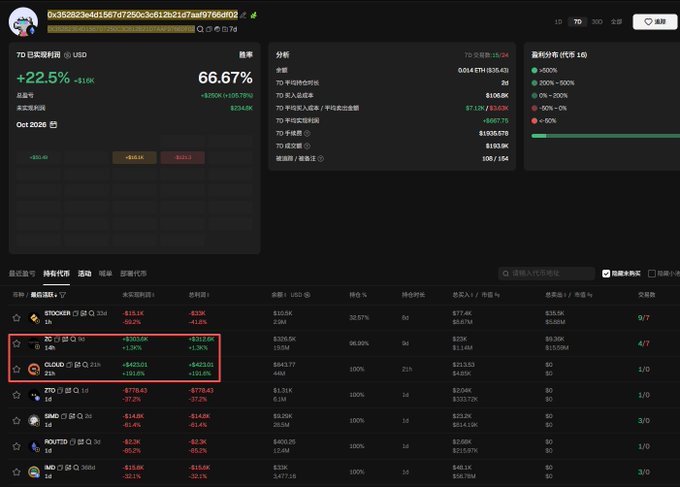
Task: Copy the ROUTED token address
Action: (x=73, y=441)
